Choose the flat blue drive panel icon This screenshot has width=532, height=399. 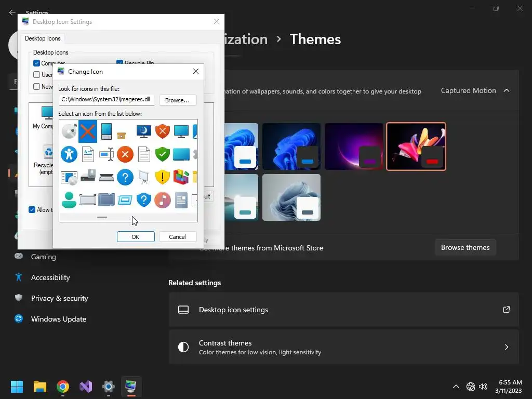(x=181, y=154)
